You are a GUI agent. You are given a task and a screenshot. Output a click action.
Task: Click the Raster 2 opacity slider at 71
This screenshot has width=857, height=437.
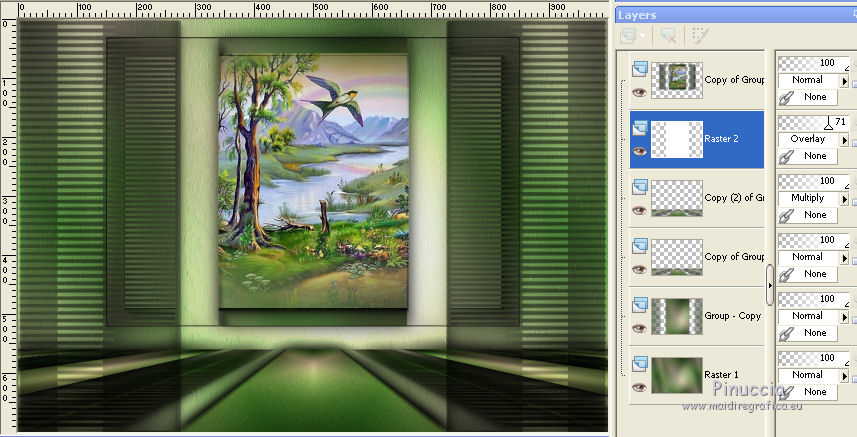814,122
